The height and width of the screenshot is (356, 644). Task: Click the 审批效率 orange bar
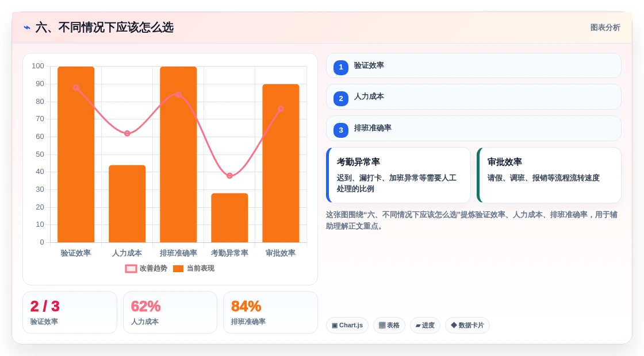281,163
